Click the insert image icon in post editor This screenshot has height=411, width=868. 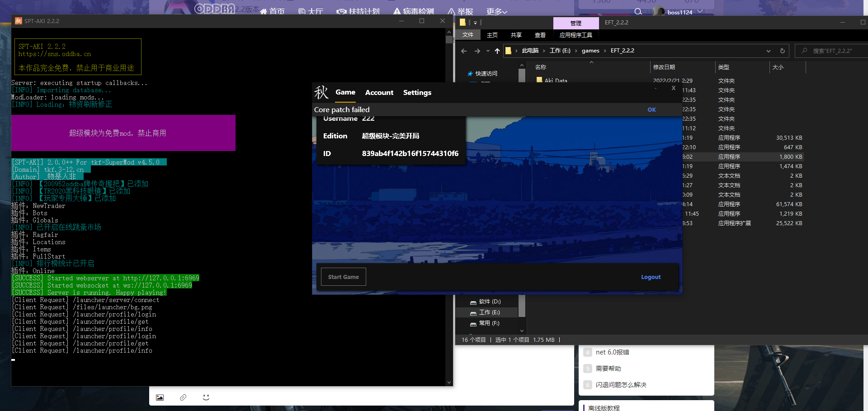click(160, 397)
